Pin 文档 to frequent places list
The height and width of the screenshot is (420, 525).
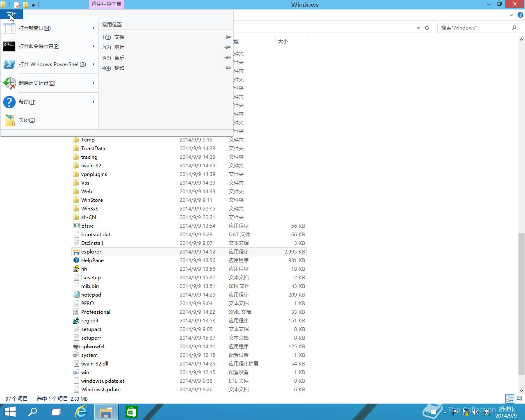[x=228, y=37]
